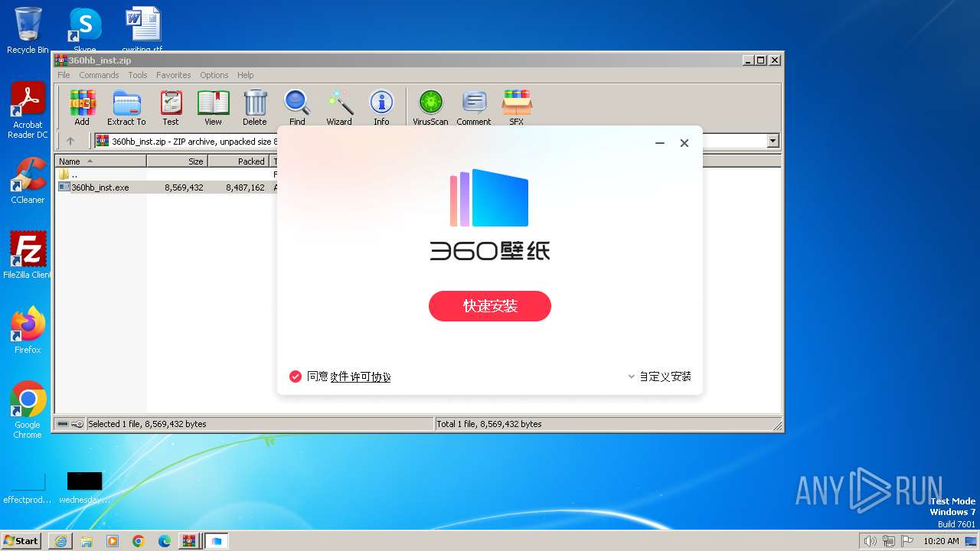Open the effectprod desktop file
980x551 pixels.
tap(28, 487)
